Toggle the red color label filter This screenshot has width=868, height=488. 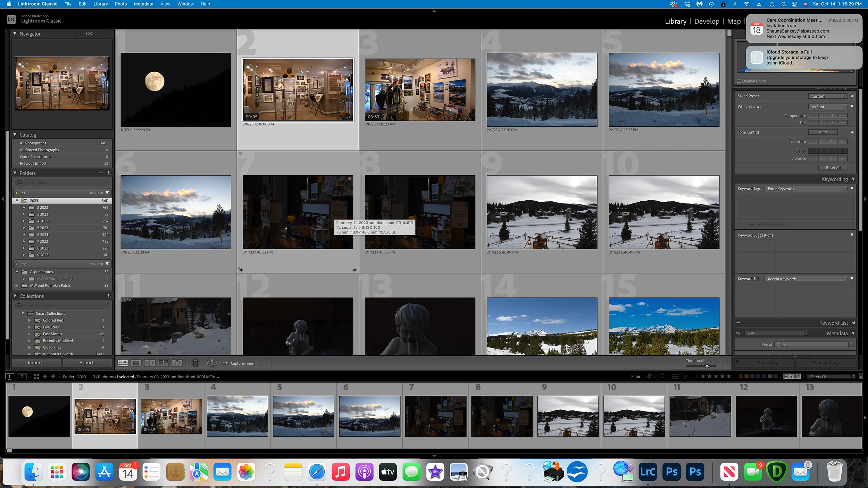click(741, 377)
